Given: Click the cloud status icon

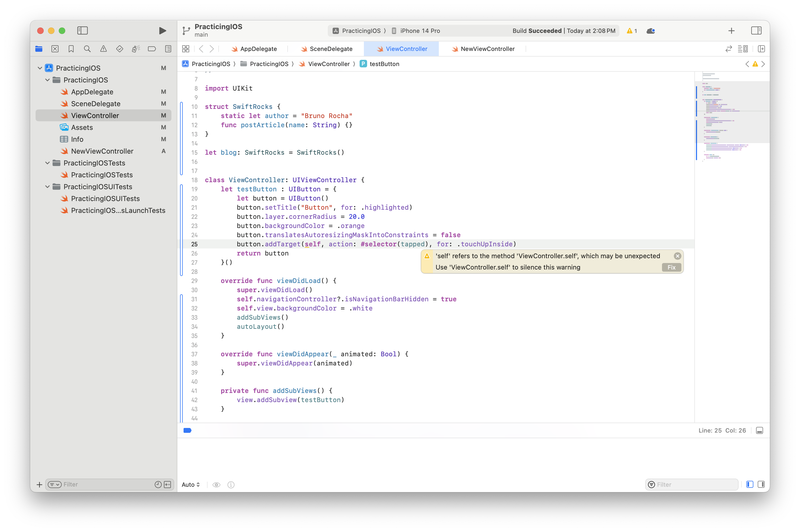Looking at the screenshot, I should point(650,31).
